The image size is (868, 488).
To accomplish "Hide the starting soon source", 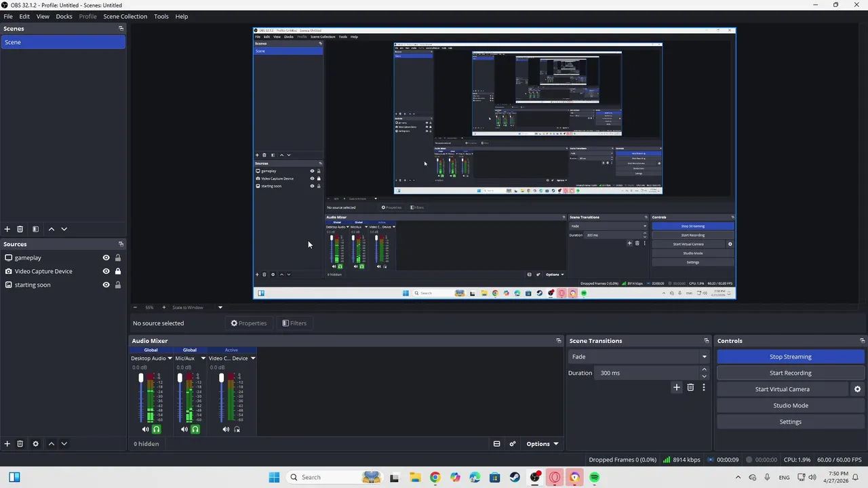I will 106,285.
